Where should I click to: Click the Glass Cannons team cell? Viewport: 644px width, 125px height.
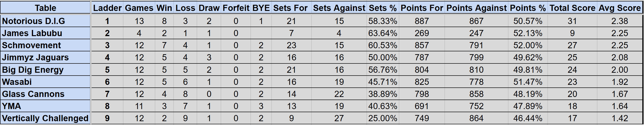[45, 94]
